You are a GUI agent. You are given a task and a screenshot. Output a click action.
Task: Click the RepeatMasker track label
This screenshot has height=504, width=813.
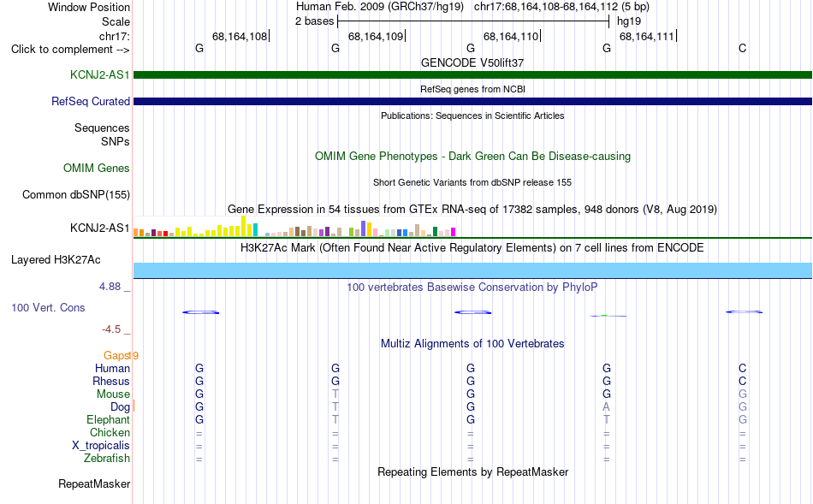[x=94, y=483]
